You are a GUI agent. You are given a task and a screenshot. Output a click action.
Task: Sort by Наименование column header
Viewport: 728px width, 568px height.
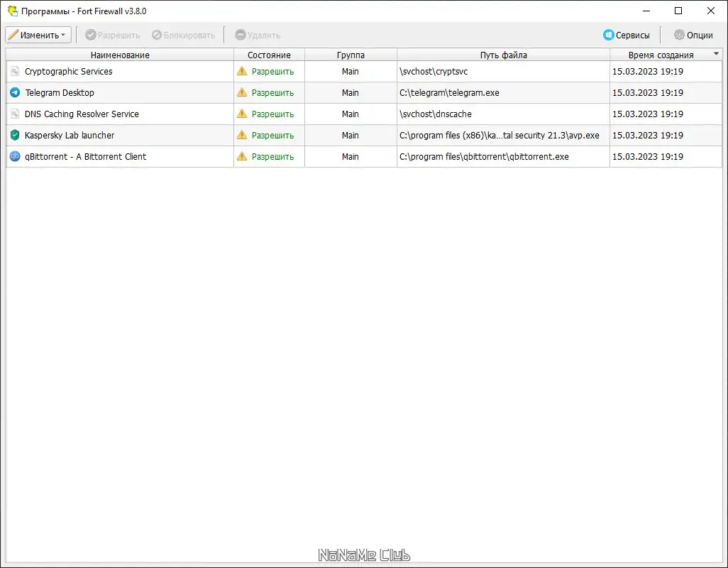(120, 55)
